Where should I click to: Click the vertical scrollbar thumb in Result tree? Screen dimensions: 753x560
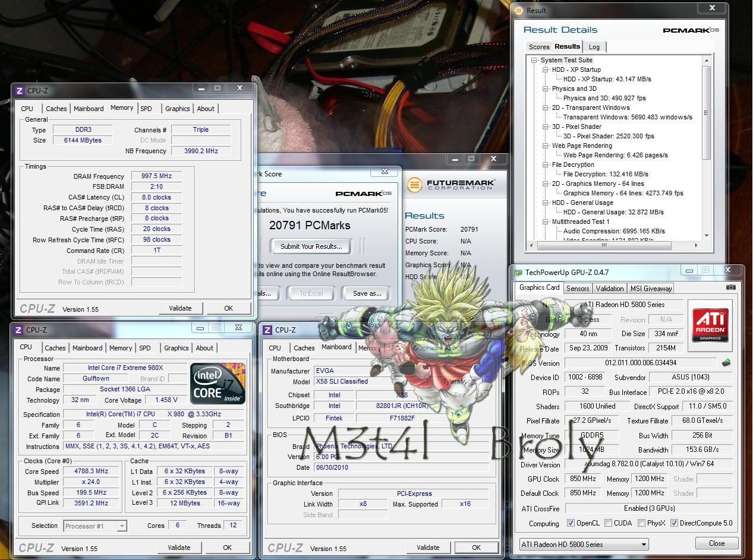click(706, 112)
